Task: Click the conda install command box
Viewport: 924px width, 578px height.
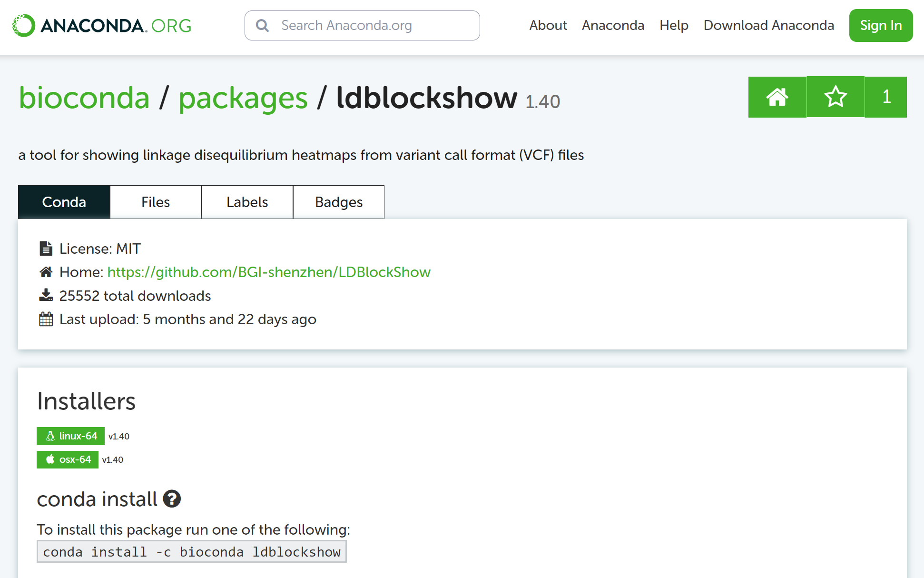Action: 192,552
